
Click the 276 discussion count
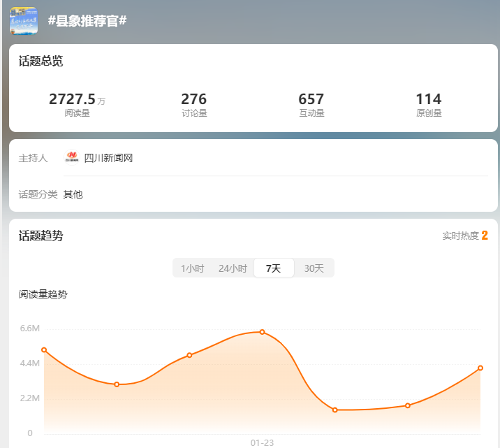(x=193, y=99)
